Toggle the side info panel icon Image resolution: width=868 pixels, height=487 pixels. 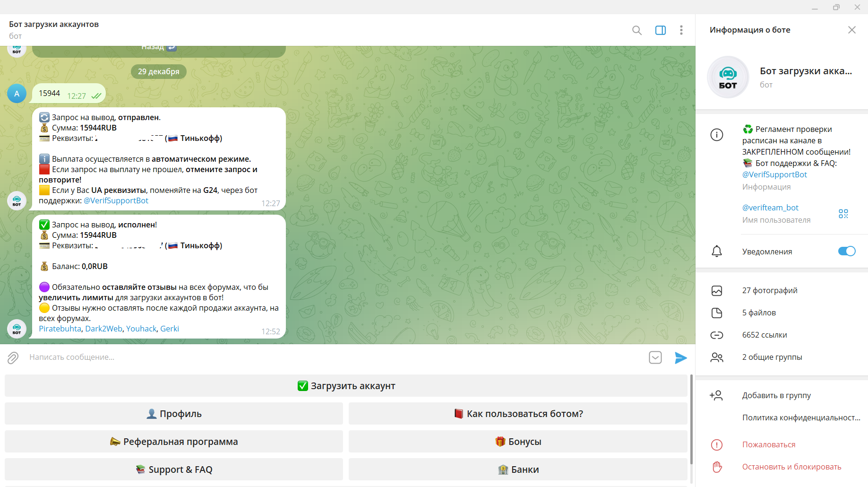point(660,30)
